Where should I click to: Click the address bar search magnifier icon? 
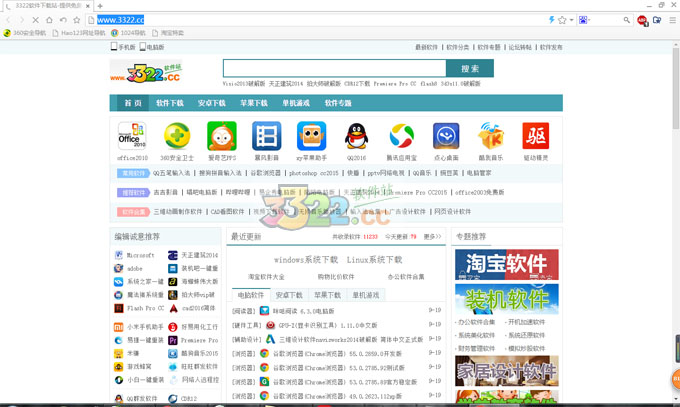click(627, 20)
